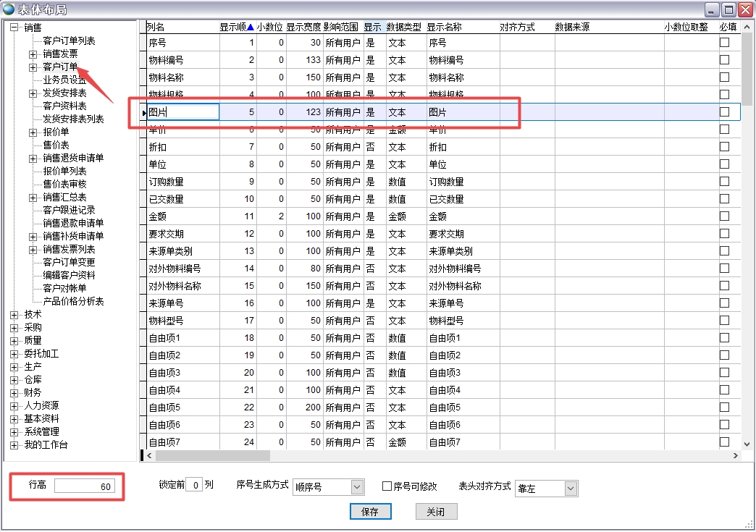Enable 必填 checkbox for 金额 row
The image size is (756, 532).
click(724, 216)
